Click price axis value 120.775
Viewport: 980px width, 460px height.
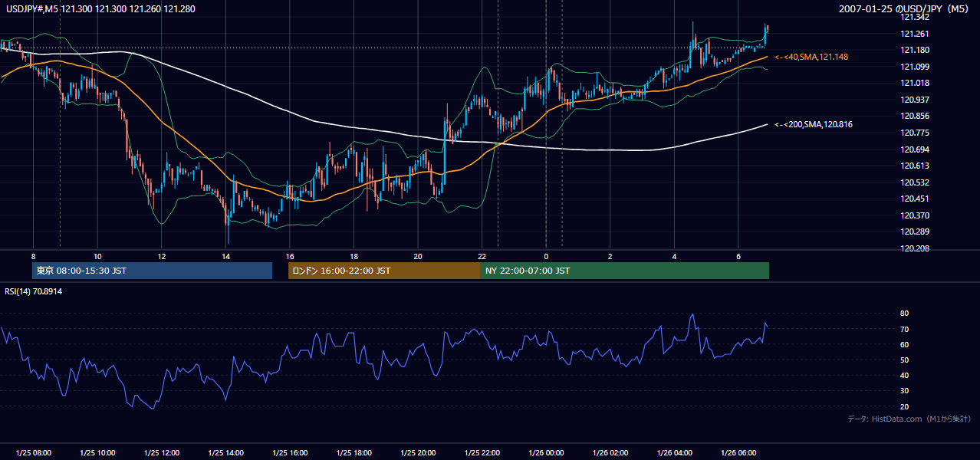[915, 133]
